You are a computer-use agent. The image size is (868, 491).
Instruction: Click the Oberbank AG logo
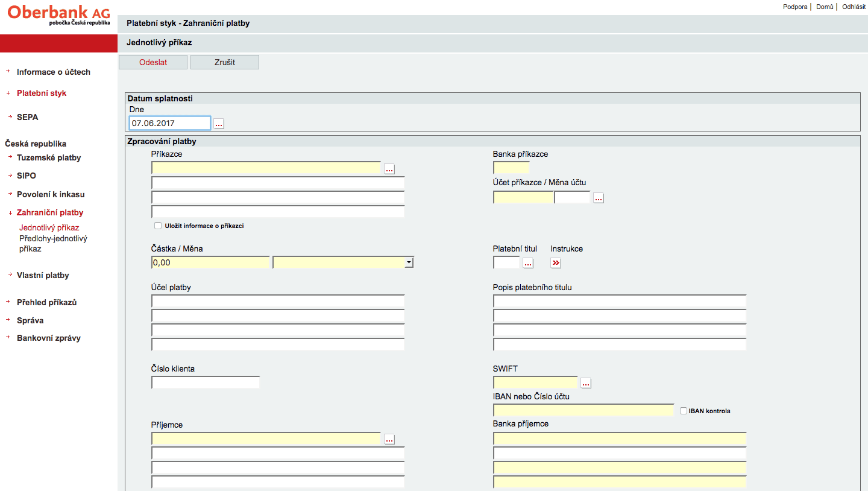pos(58,15)
